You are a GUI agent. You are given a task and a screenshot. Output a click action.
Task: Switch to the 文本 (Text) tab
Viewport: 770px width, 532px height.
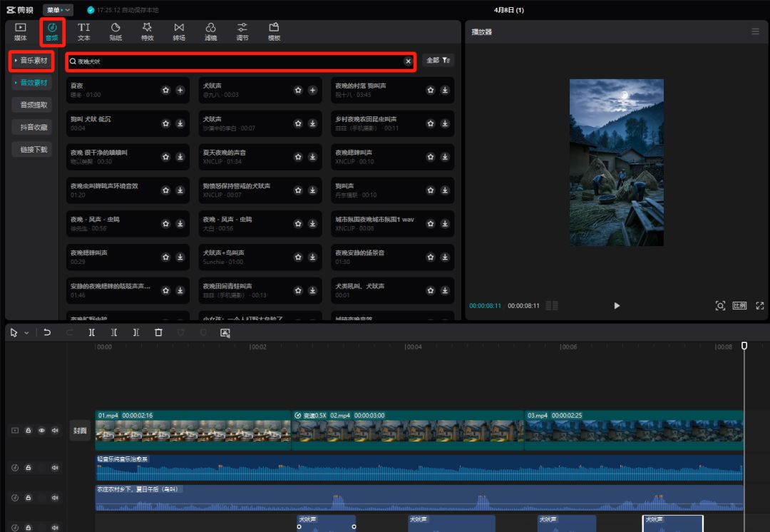pos(83,31)
